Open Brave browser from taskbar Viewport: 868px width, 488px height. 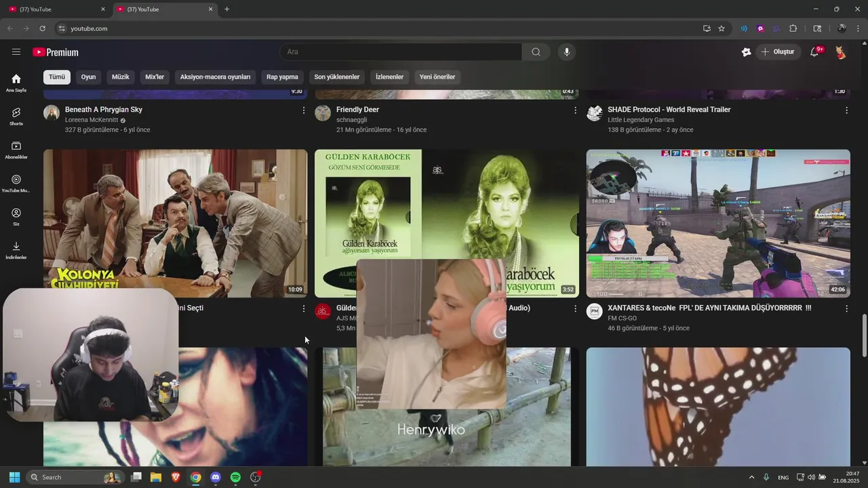[x=176, y=477]
